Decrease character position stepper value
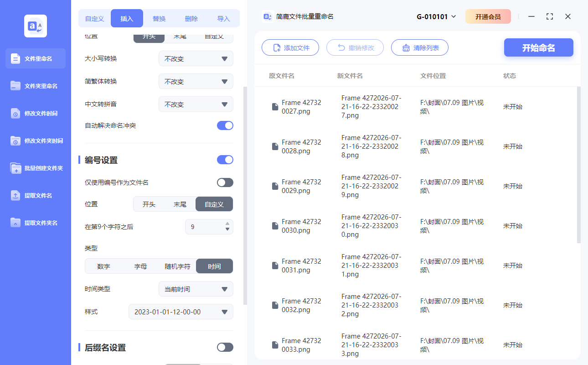 coord(227,229)
